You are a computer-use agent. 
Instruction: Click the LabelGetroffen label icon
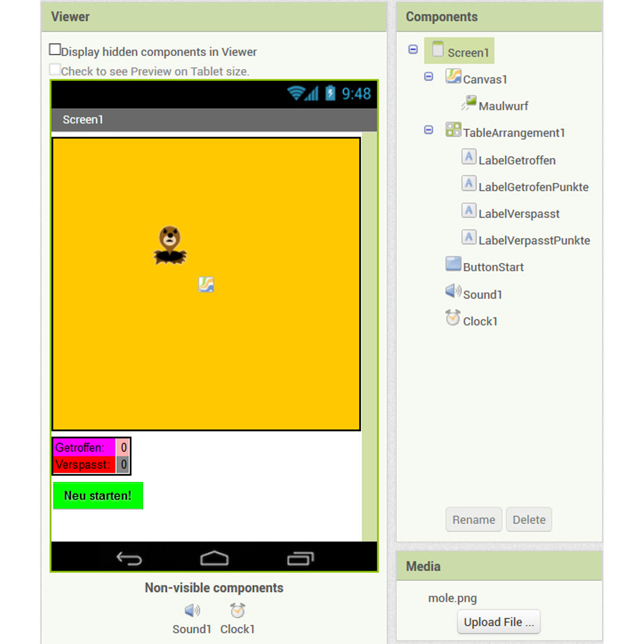point(469,157)
